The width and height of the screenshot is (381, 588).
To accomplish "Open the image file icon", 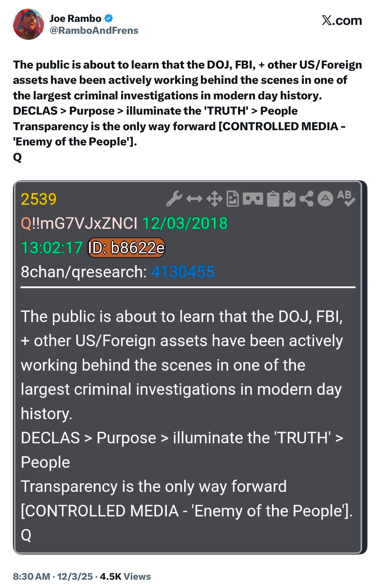I will coord(232,199).
